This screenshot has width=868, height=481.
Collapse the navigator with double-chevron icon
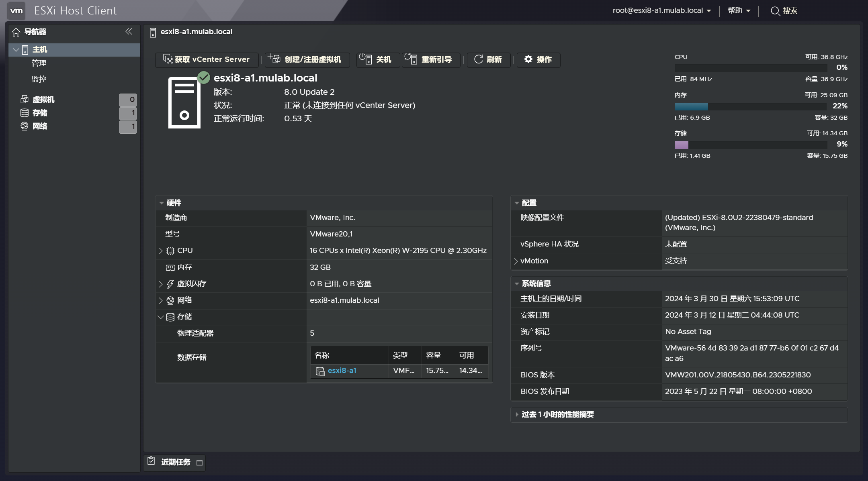(129, 31)
